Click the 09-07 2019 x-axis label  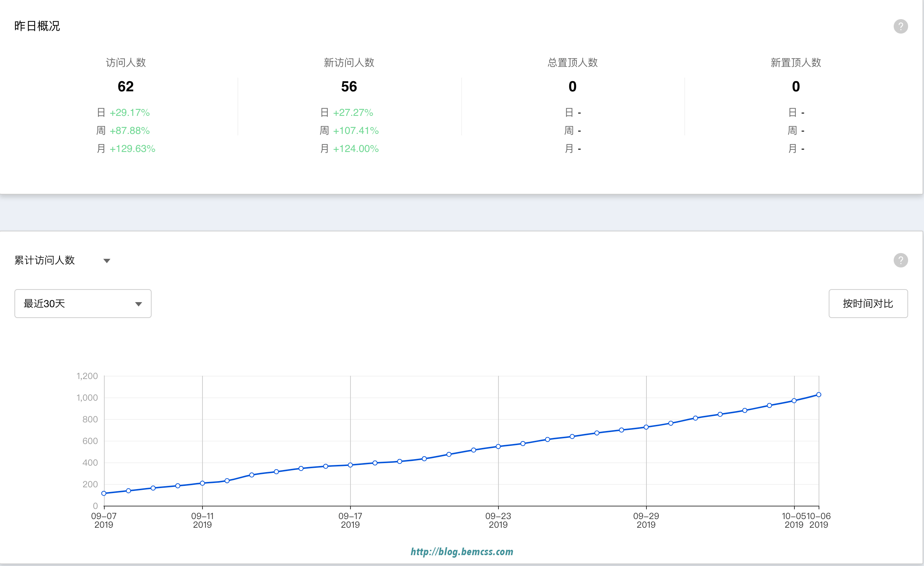[104, 520]
